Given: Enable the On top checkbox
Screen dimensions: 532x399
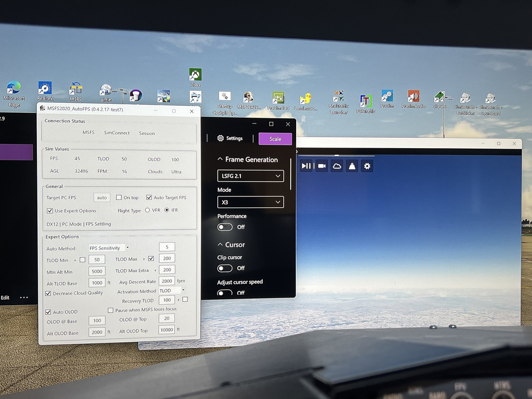Looking at the screenshot, I should 119,197.
